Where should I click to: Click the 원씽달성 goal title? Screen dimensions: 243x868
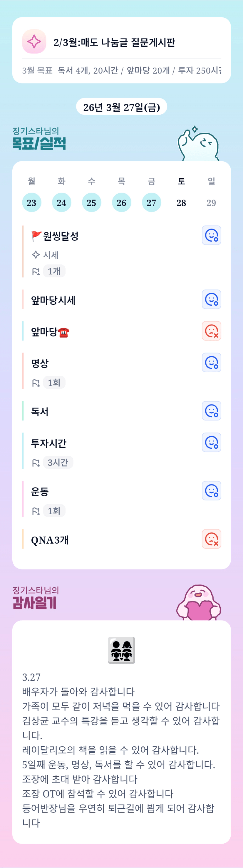coord(61,236)
